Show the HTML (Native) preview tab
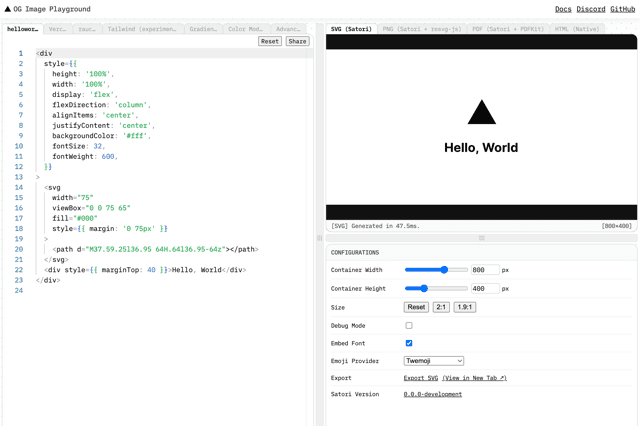The width and height of the screenshot is (640, 426). click(x=577, y=29)
